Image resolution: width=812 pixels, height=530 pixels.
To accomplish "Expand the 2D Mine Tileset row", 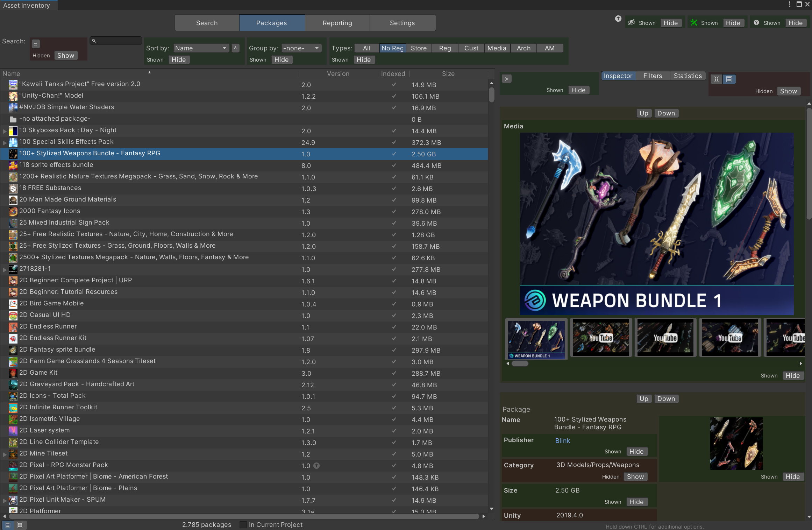I will point(5,454).
